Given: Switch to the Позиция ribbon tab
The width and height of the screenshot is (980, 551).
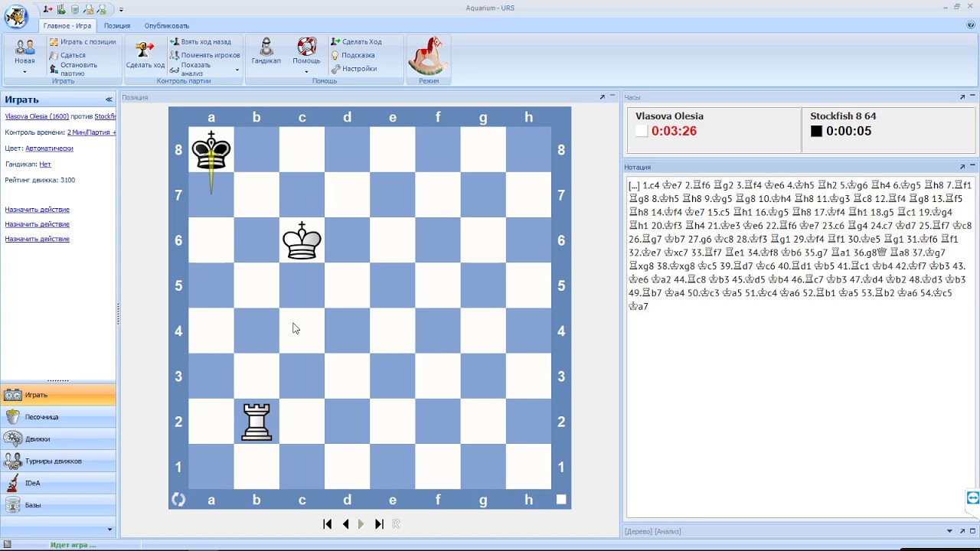Looking at the screenshot, I should (x=117, y=25).
